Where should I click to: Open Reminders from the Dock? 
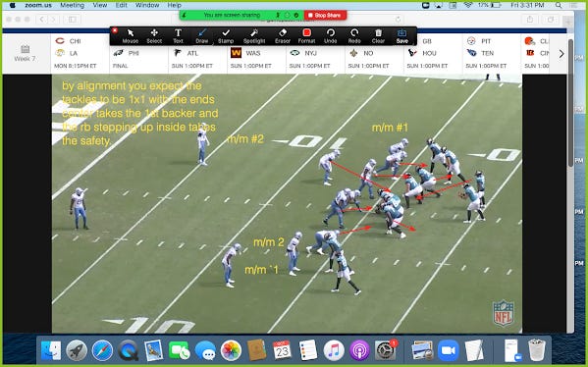pos(308,350)
